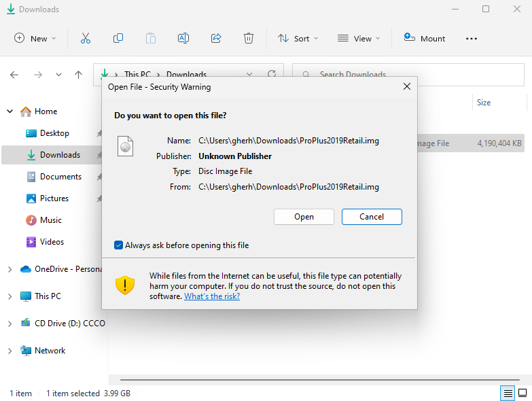
Task: Click the Share icon in toolbar
Action: click(x=216, y=39)
